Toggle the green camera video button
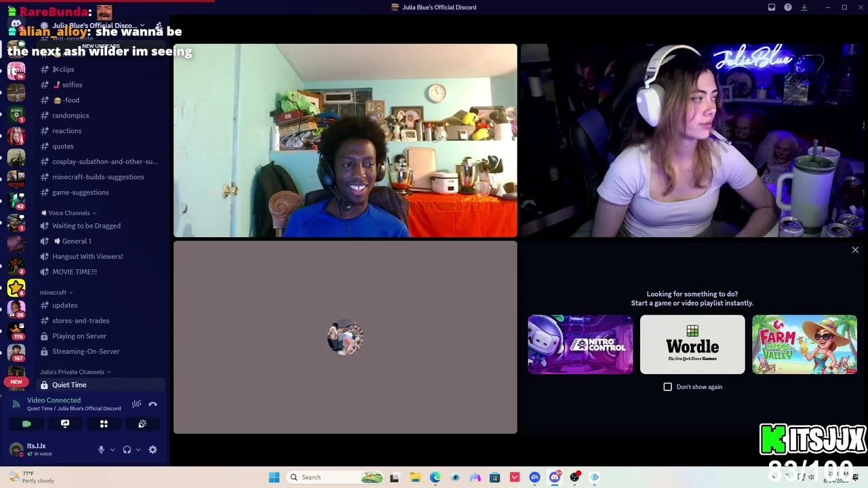This screenshot has height=488, width=868. (26, 424)
